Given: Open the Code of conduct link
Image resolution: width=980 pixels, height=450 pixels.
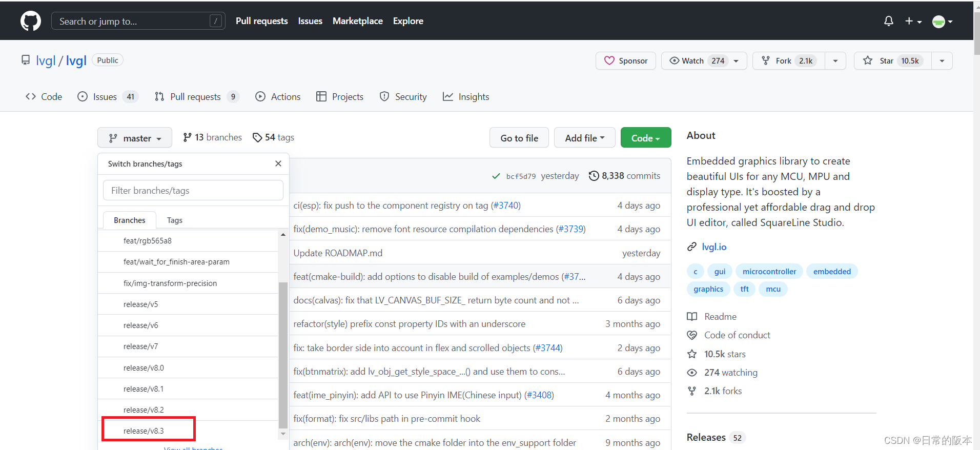Looking at the screenshot, I should point(728,335).
